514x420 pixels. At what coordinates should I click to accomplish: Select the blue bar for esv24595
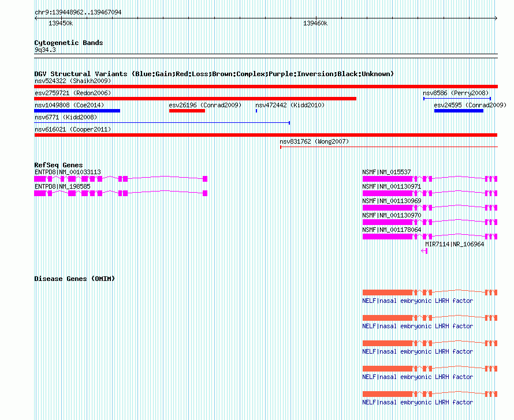pos(459,111)
